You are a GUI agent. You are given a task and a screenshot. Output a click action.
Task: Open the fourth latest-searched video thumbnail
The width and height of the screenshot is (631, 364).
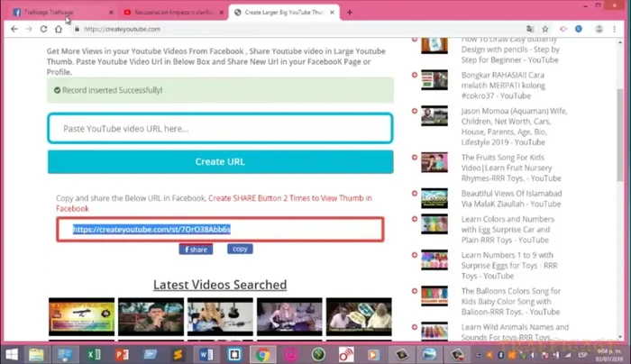pos(289,317)
